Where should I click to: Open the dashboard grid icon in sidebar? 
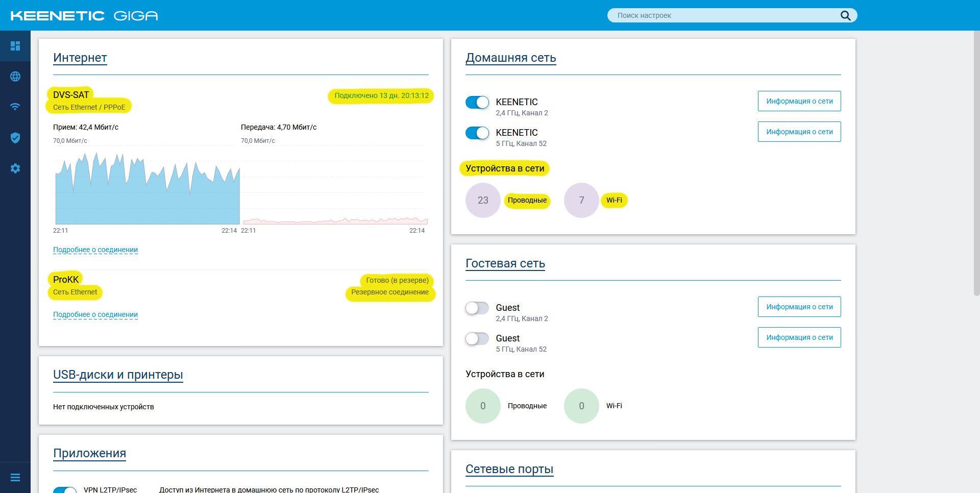click(15, 46)
